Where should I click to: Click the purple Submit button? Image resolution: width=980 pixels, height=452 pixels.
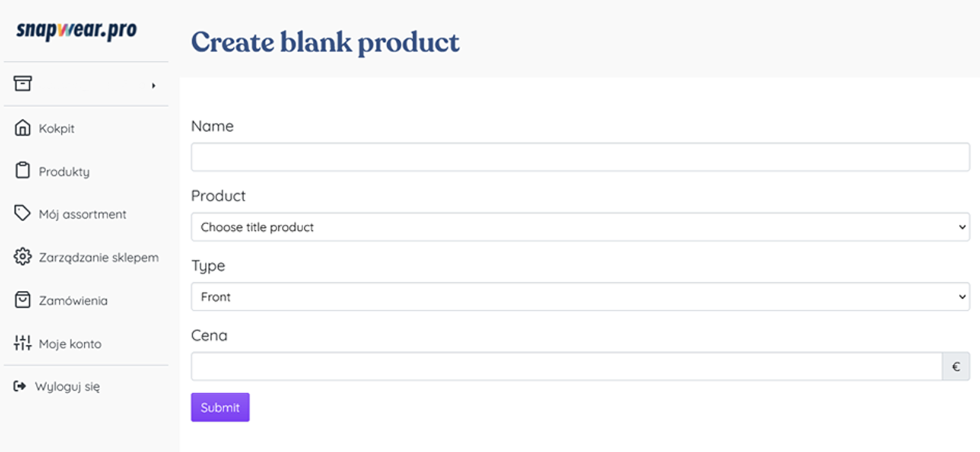click(x=220, y=408)
